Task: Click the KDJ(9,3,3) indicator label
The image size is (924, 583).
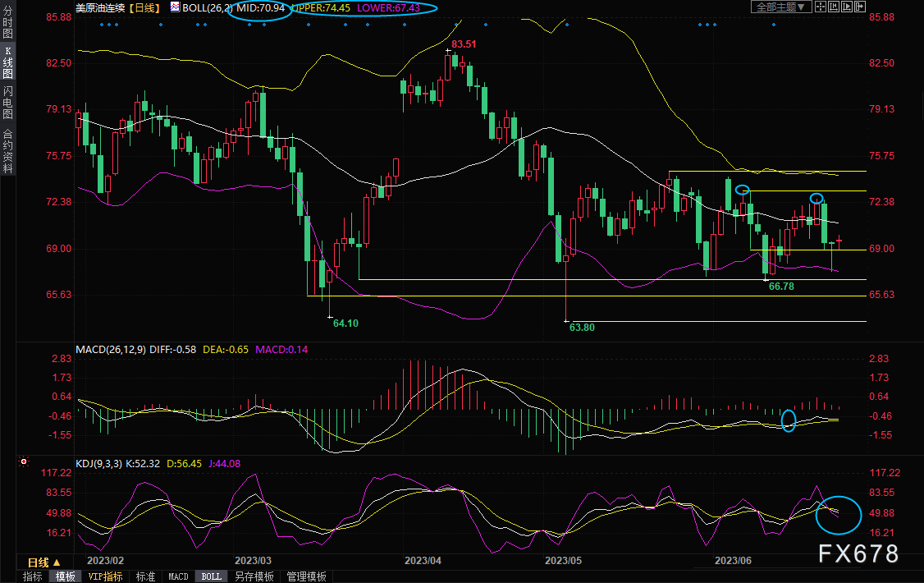Action: click(x=99, y=464)
